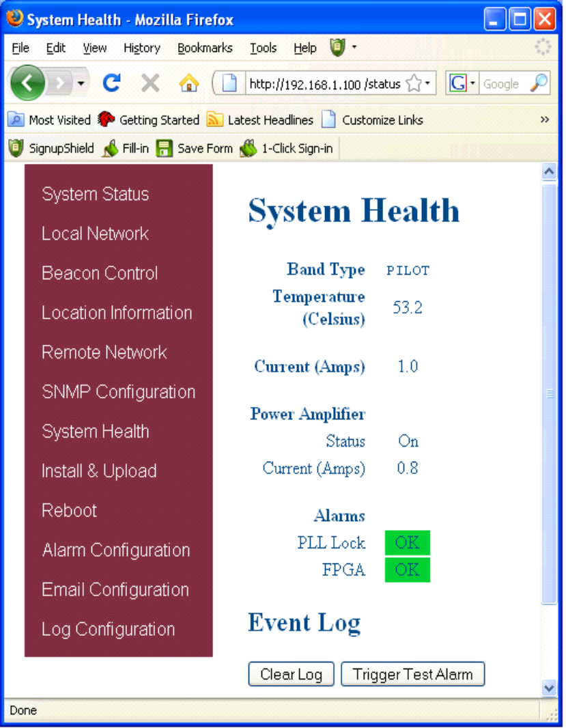Open the address bar history dropdown

428,84
